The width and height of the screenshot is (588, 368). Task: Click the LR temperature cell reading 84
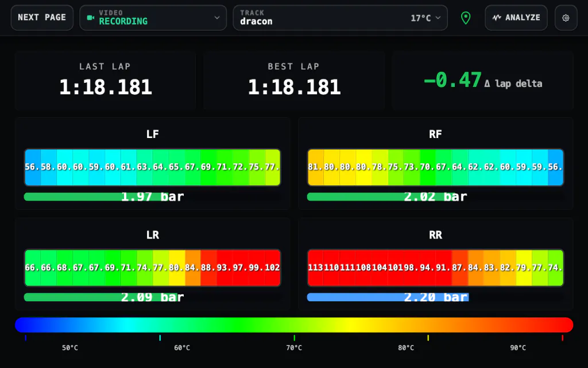tap(193, 268)
